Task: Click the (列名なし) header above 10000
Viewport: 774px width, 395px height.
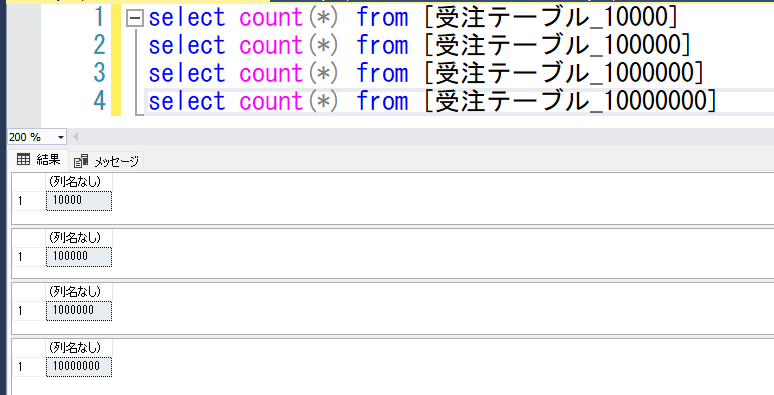Action: (79, 182)
